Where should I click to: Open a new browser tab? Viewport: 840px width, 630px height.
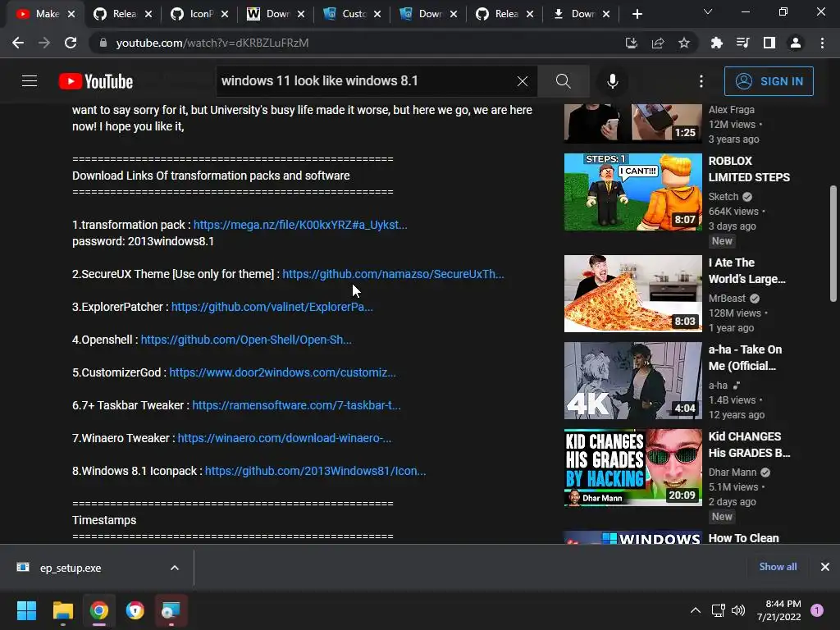pyautogui.click(x=637, y=14)
